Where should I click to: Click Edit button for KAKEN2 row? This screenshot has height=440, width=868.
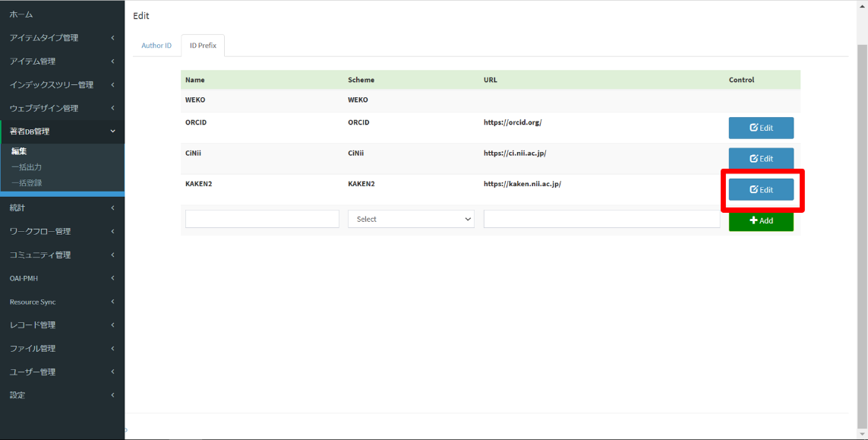[x=761, y=189]
